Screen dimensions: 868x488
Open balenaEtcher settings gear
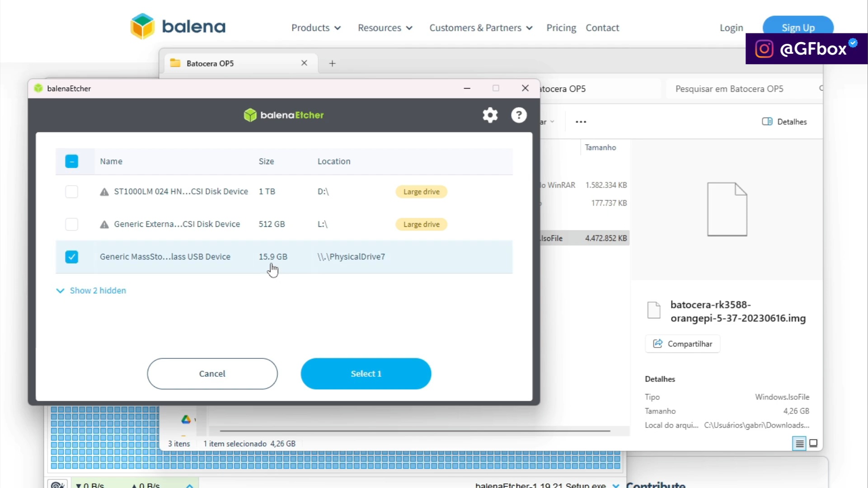pos(490,115)
